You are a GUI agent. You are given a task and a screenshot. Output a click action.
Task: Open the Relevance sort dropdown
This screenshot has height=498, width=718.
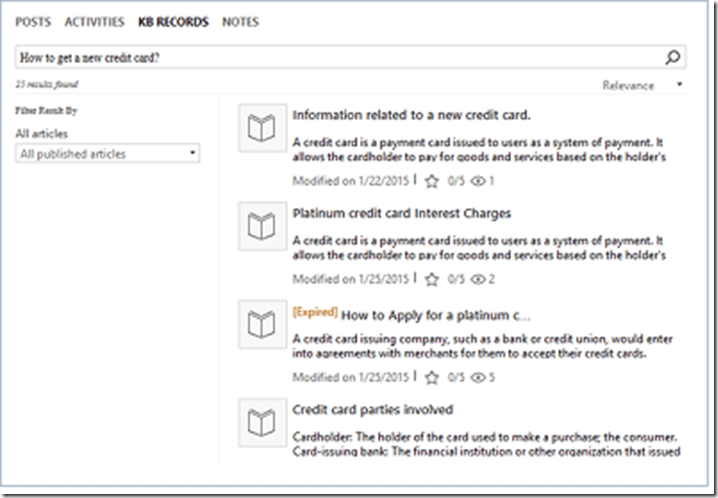pos(642,85)
